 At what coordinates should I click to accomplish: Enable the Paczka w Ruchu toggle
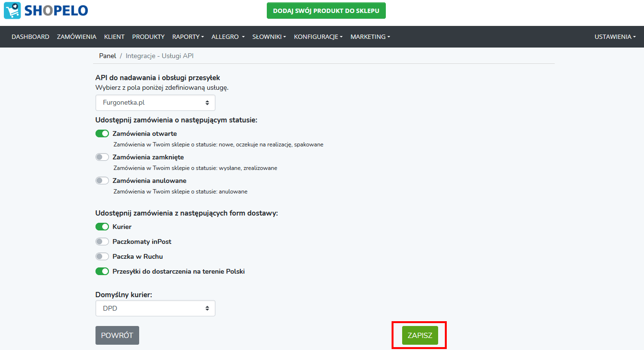[102, 256]
